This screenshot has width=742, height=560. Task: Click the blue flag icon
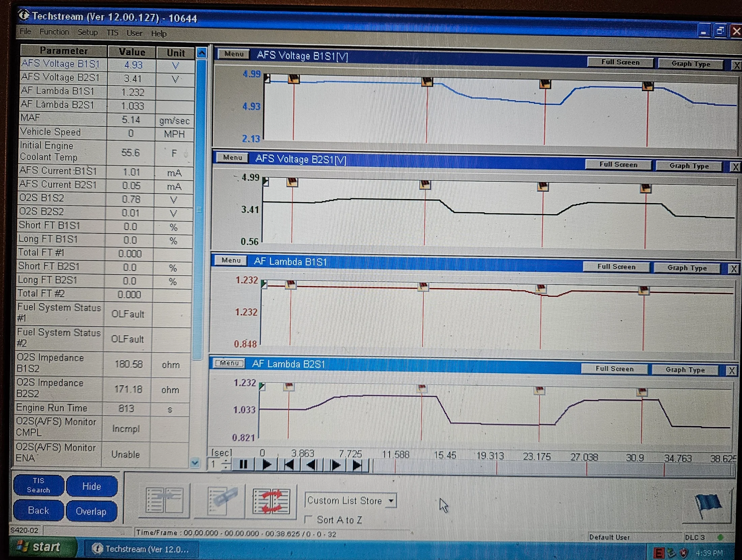pos(707,506)
